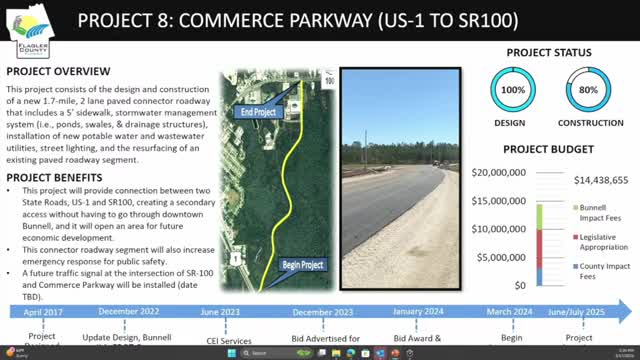Select the 'Bid Advertised for' milestone text
The width and height of the screenshot is (640, 360).
[326, 339]
